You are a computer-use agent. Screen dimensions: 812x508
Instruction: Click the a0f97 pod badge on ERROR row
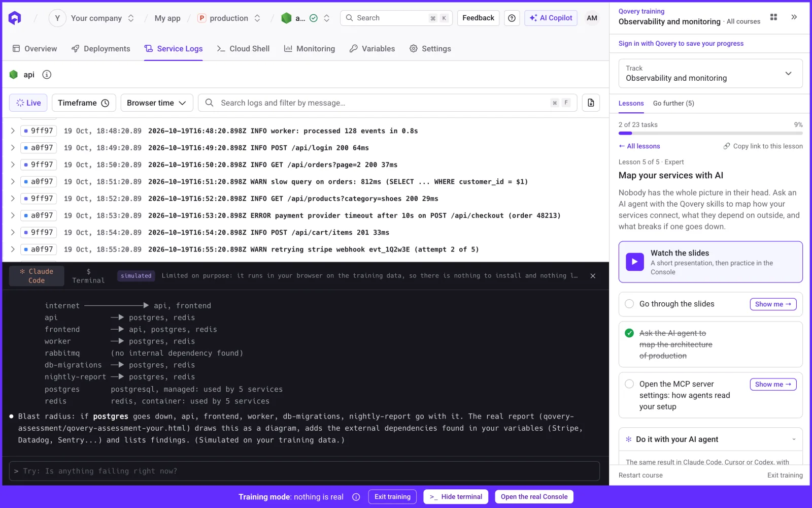[x=39, y=215]
